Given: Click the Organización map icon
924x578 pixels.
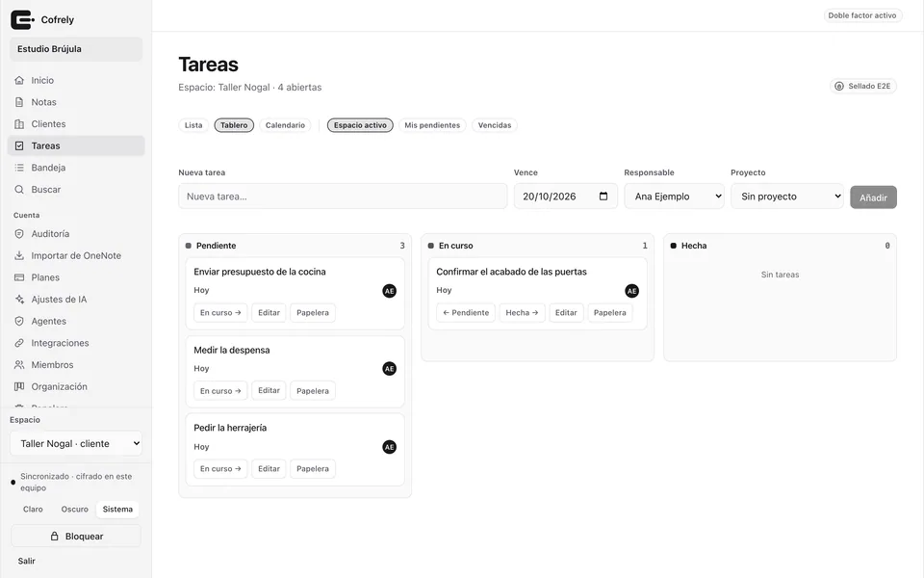Looking at the screenshot, I should pos(19,386).
